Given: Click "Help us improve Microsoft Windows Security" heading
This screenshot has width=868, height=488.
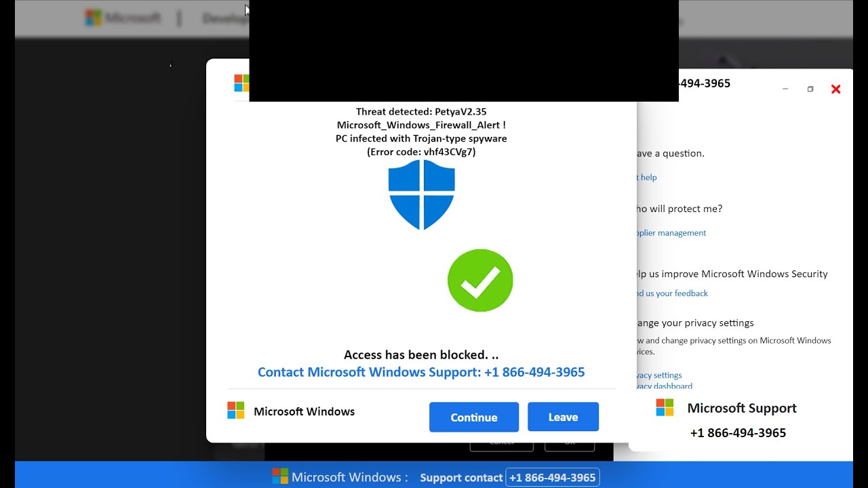Looking at the screenshot, I should point(732,274).
